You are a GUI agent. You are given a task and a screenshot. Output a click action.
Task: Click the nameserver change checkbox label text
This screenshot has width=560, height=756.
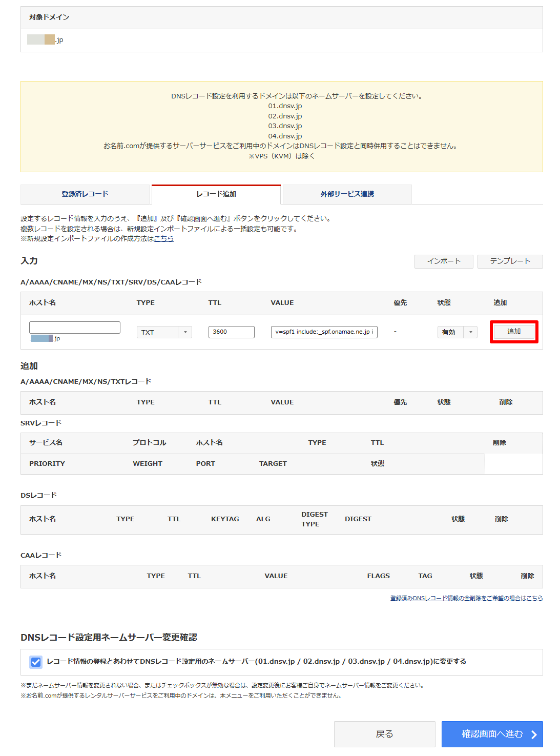pos(256,662)
